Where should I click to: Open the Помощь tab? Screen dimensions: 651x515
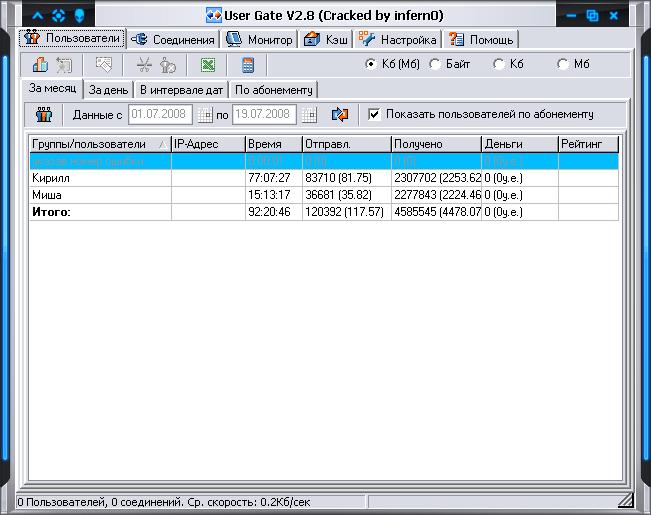[481, 39]
